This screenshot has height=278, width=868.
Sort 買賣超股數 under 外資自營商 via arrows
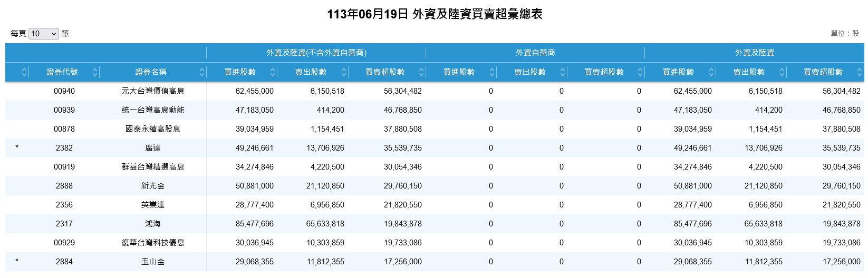(x=640, y=72)
